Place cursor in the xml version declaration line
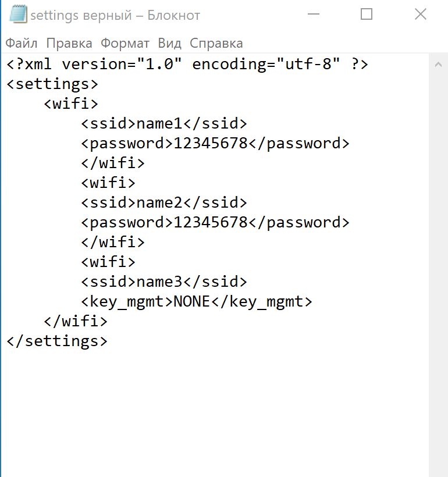Image resolution: width=448 pixels, height=477 pixels. [x=187, y=64]
